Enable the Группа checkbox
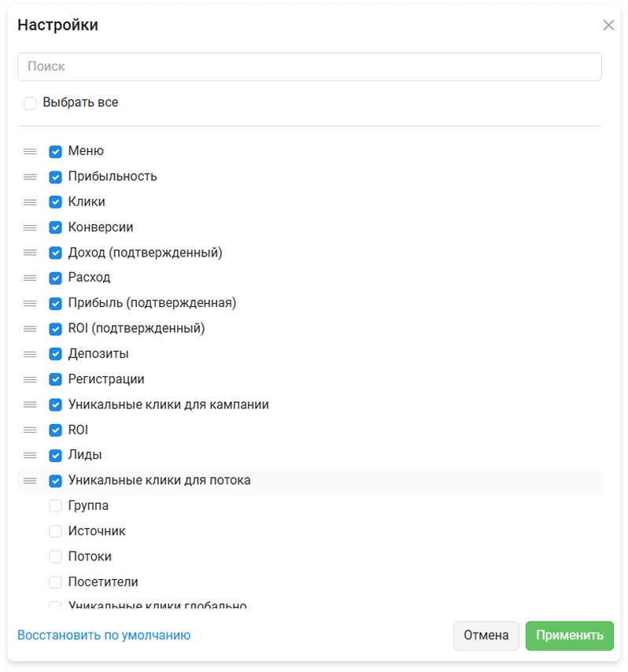 tap(55, 506)
